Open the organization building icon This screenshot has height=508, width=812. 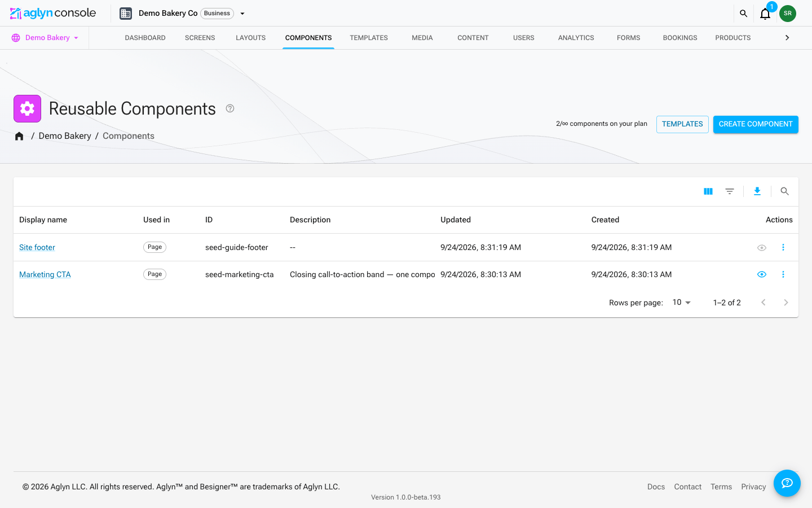pos(126,14)
